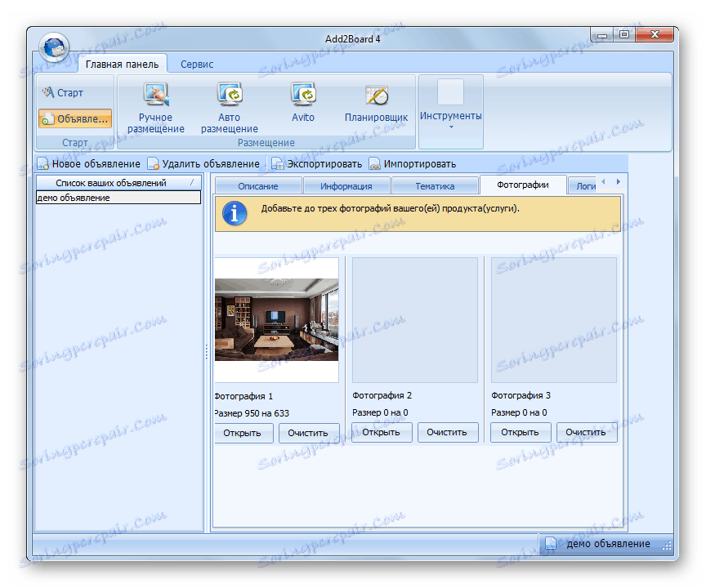Click the Старт button in the ribbon
Viewport: 706px width, 588px height.
point(63,92)
